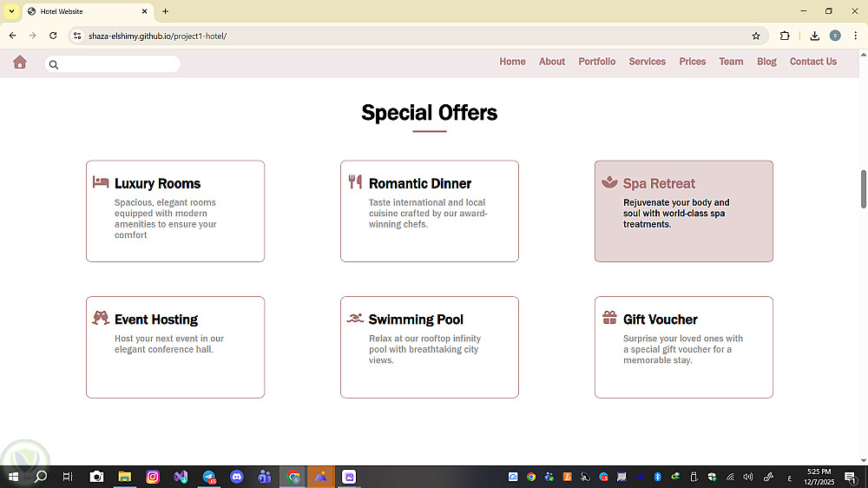Click the swimmer icon beside Swimming Pool
This screenshot has width=868, height=488.
point(355,318)
